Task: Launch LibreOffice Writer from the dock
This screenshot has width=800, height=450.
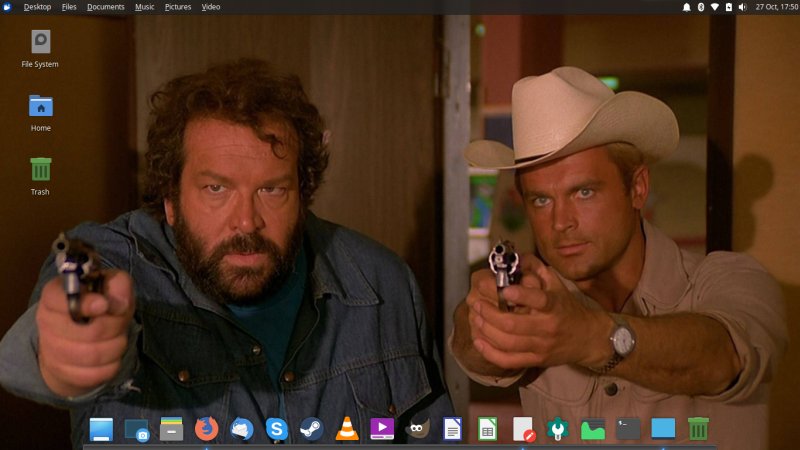Action: 453,429
